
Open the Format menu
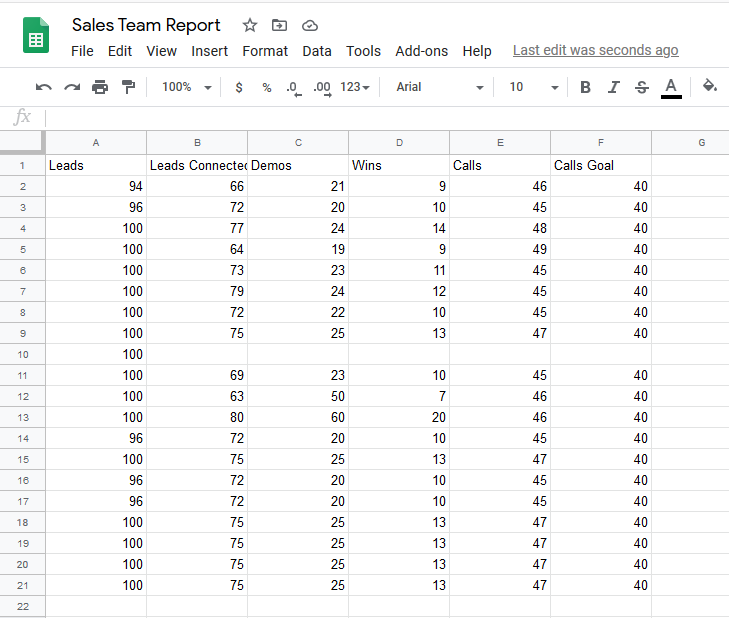coord(265,51)
